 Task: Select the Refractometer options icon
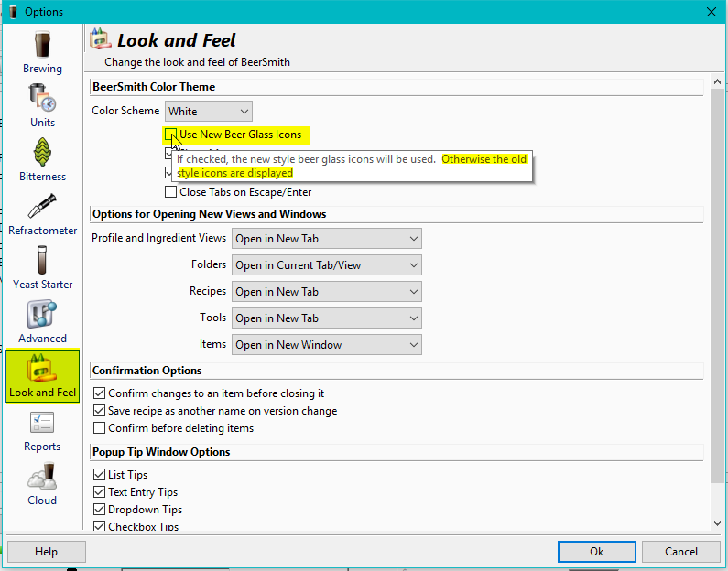(42, 206)
